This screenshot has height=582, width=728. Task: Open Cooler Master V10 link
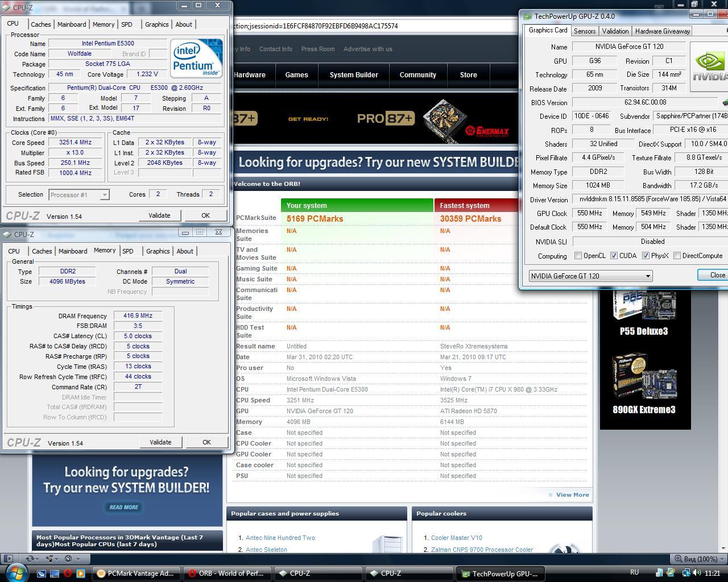coord(457,538)
